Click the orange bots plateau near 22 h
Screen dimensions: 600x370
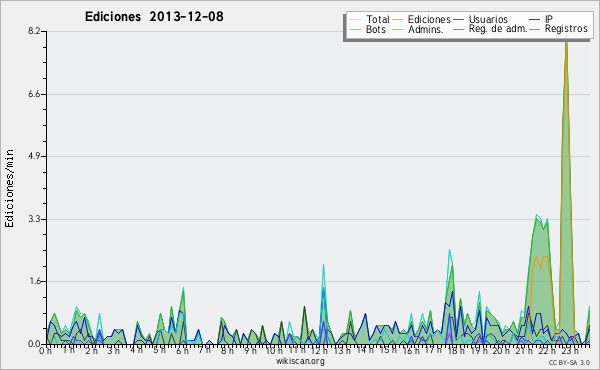click(541, 261)
